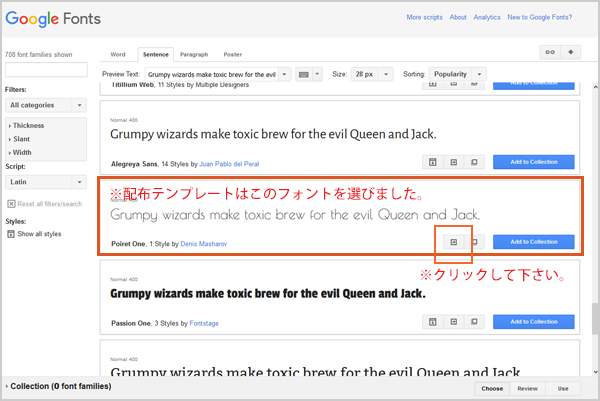Click the download icon beside the link icon
Image resolution: width=600 pixels, height=401 pixels.
tap(571, 52)
